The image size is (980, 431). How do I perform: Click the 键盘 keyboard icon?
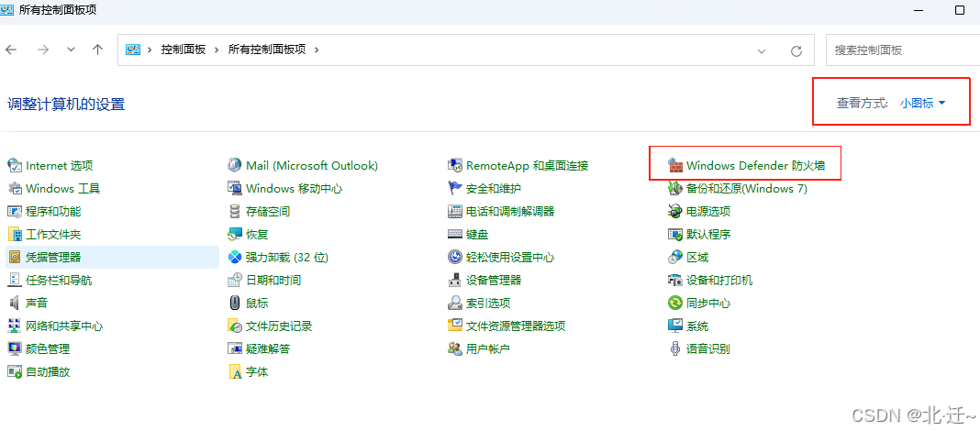click(x=455, y=234)
